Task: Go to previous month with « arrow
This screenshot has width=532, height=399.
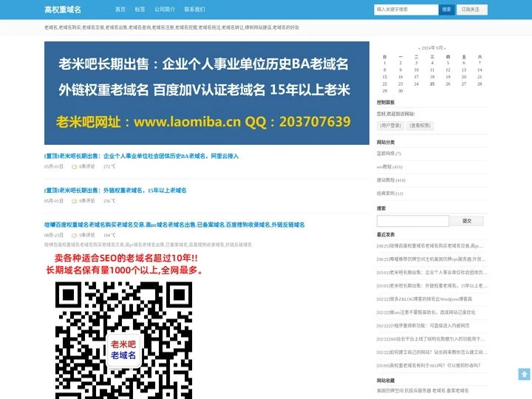Action: pyautogui.click(x=420, y=48)
